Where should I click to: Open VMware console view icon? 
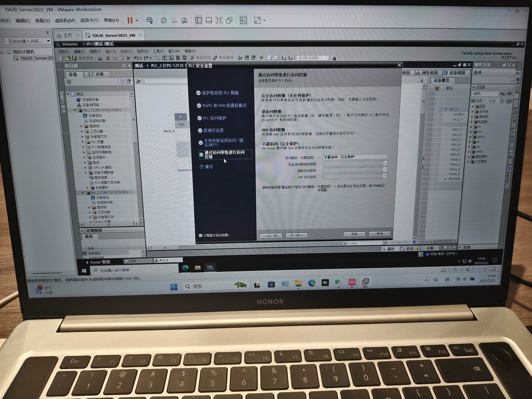[243, 20]
